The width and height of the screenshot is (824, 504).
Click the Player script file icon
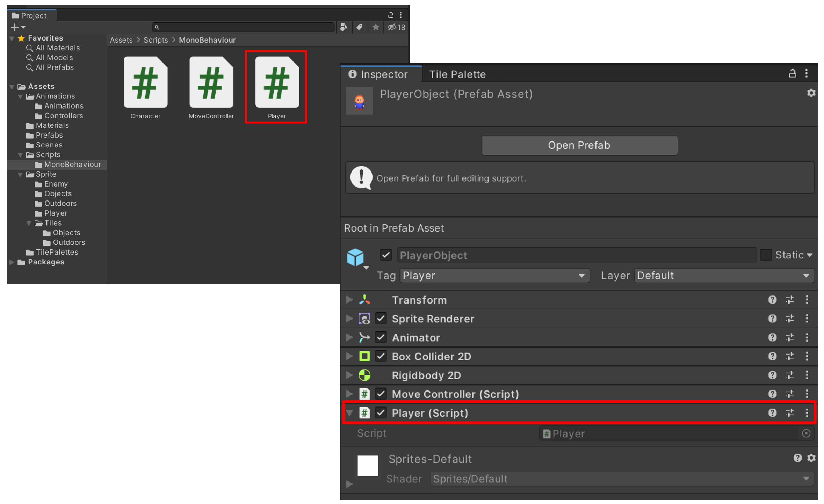pos(277,82)
